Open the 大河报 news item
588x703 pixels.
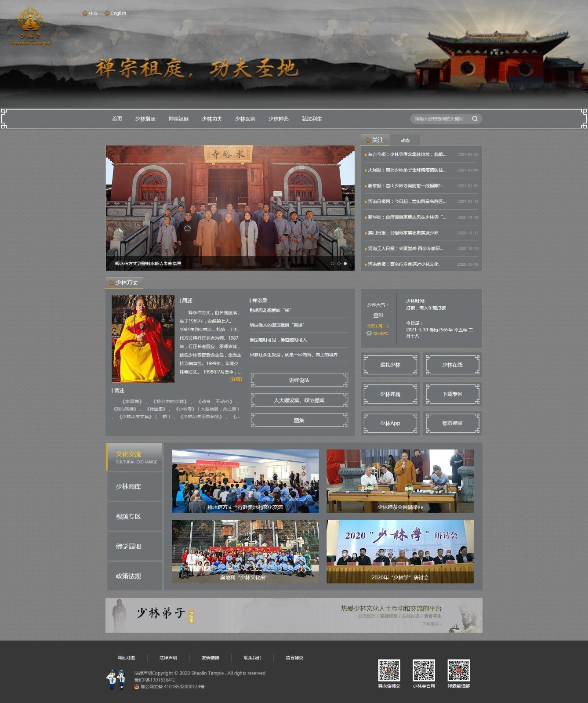pos(407,170)
